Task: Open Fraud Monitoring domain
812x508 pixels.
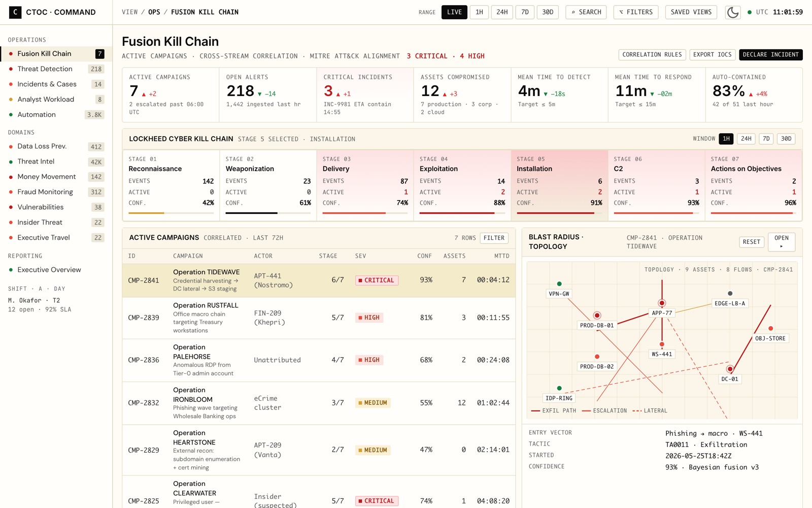Action: click(x=56, y=192)
